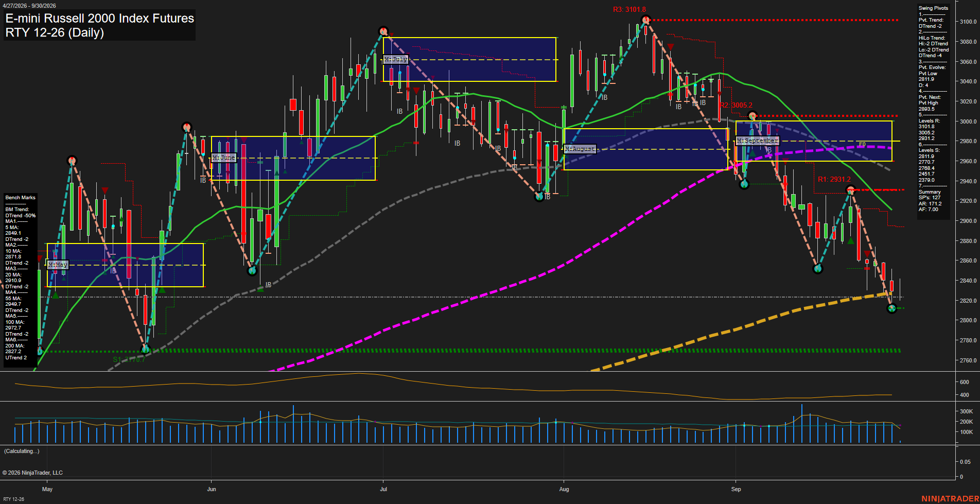Click the 600 axis label of the ATR pane
The width and height of the screenshot is (980, 504).
964,382
